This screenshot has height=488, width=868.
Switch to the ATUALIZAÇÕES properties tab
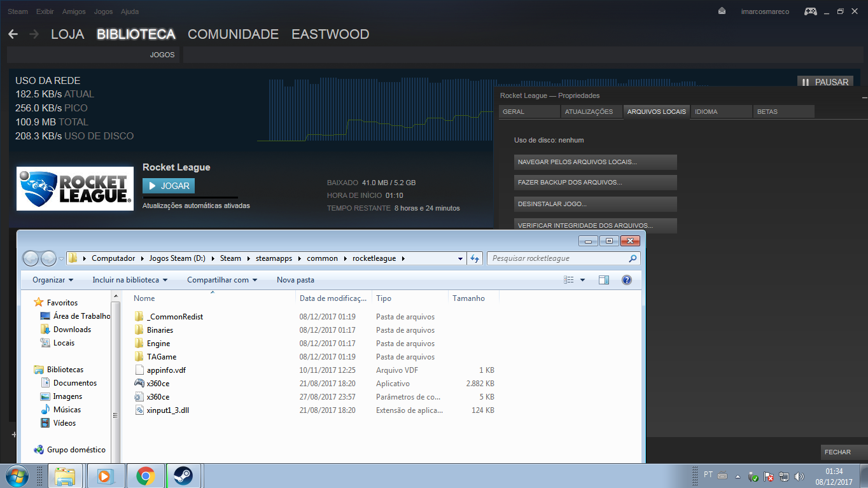click(x=591, y=111)
